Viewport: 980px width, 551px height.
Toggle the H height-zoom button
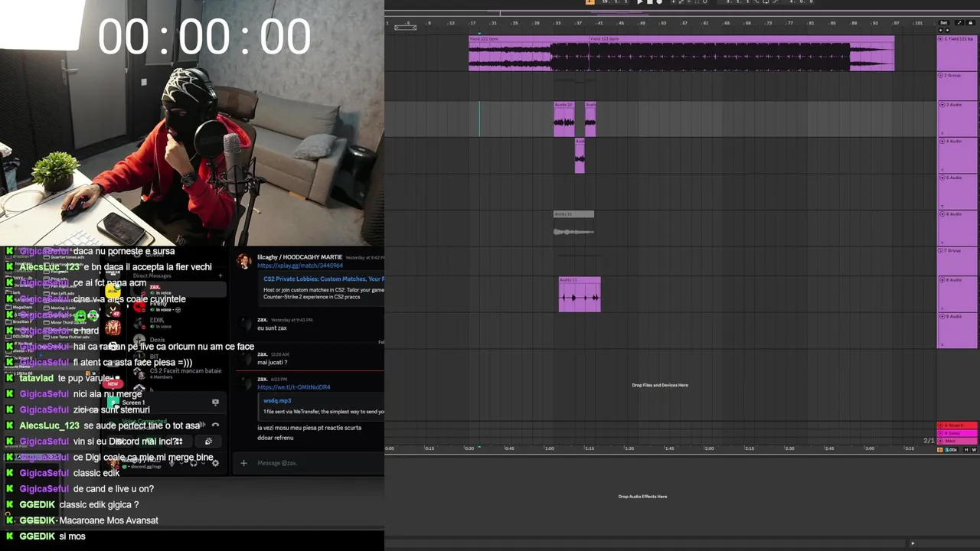click(x=966, y=449)
